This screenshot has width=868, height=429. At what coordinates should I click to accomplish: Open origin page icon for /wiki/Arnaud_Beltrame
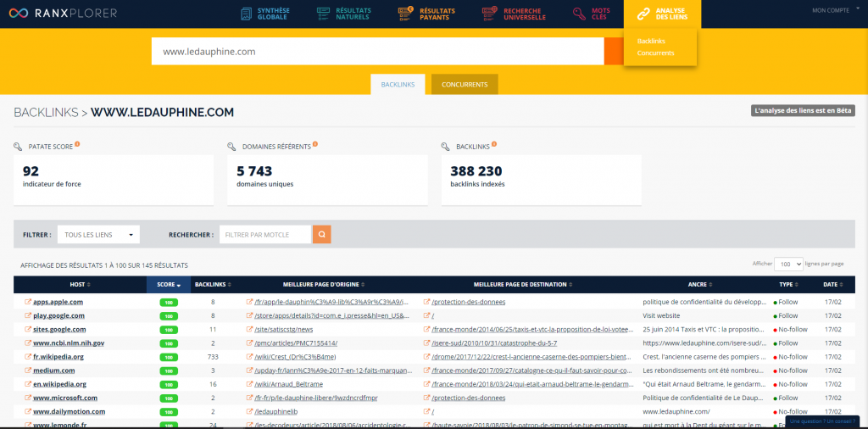[250, 384]
